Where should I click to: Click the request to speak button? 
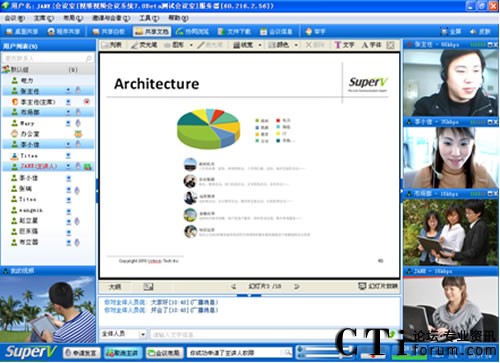[81, 353]
